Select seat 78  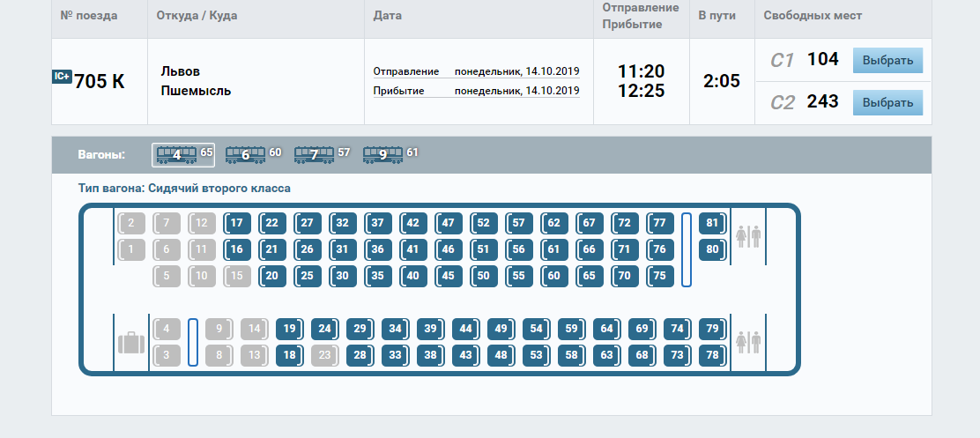(x=712, y=355)
